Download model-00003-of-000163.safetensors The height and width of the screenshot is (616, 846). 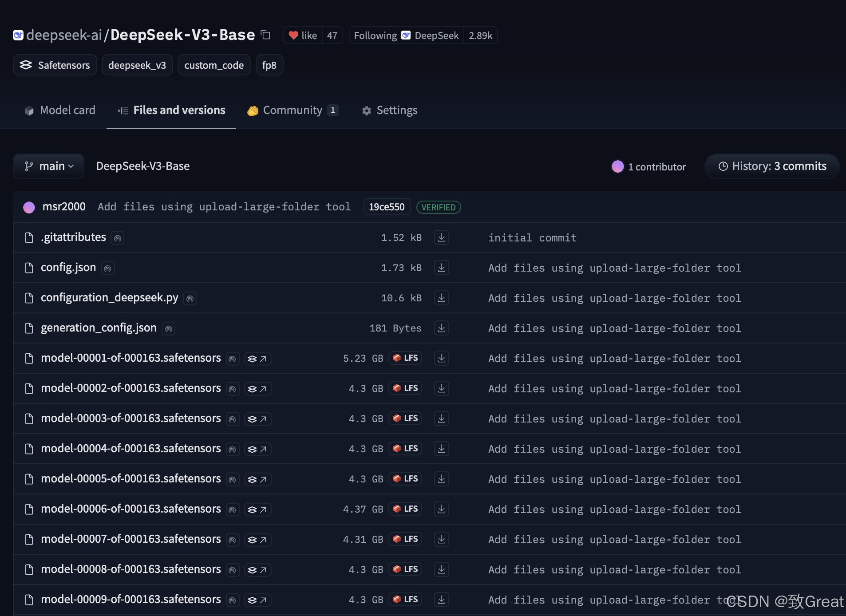coord(442,419)
